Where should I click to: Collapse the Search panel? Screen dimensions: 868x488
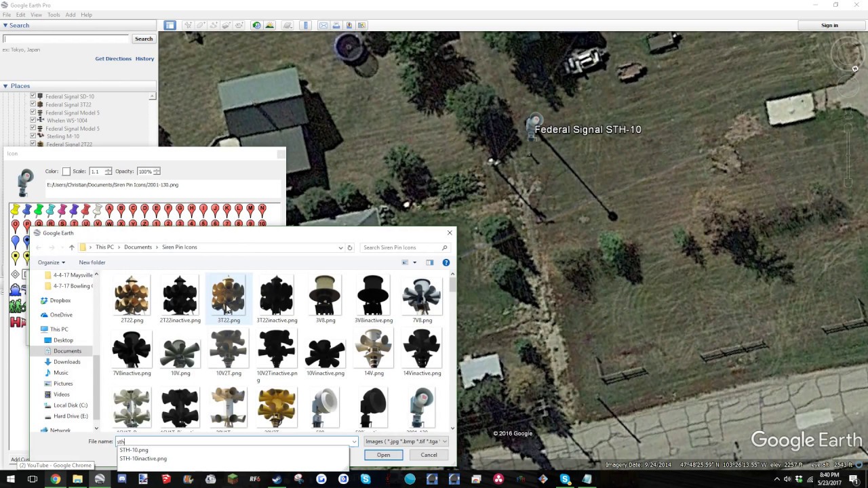click(5, 26)
